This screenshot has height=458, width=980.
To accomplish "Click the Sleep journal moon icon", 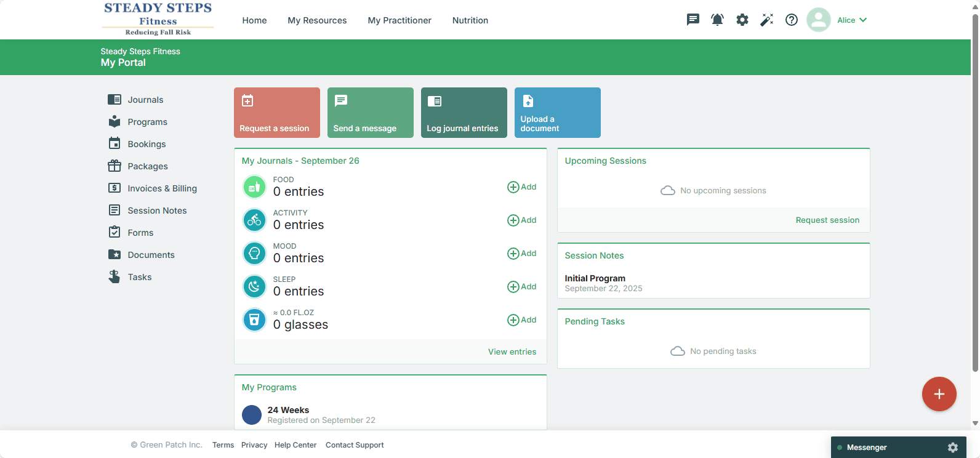I will pos(254,286).
